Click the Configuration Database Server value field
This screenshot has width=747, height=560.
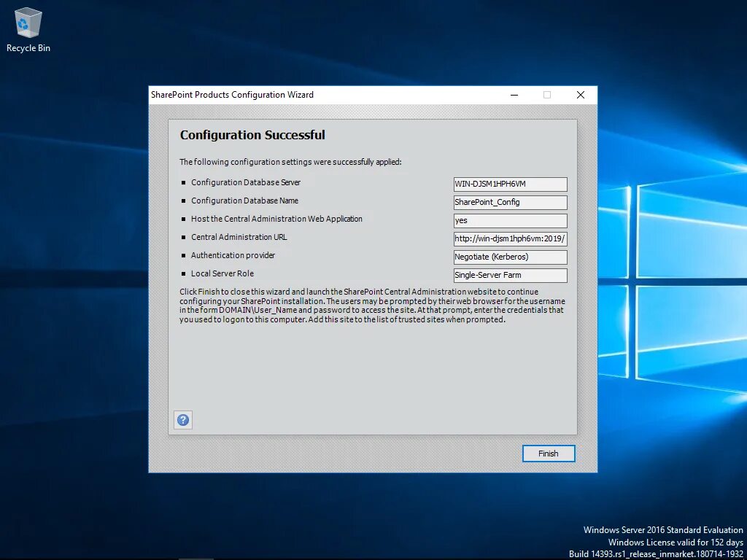510,184
